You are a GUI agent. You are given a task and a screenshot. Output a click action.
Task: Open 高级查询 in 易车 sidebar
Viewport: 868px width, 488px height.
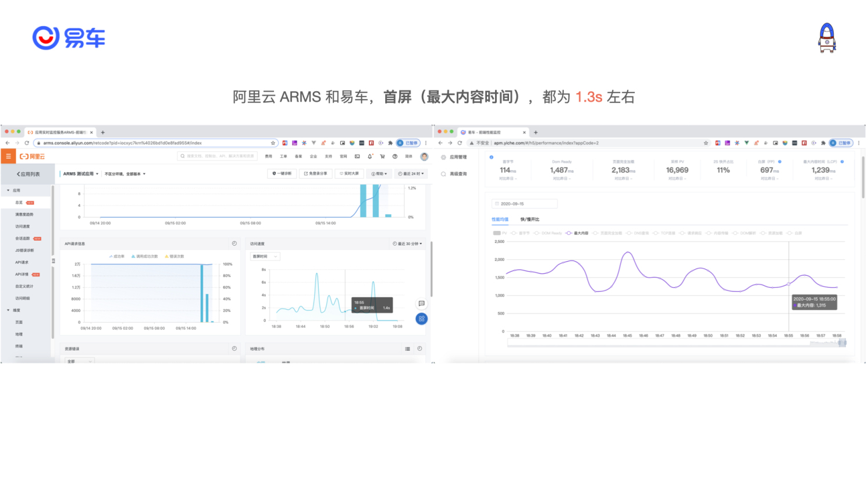click(x=454, y=174)
